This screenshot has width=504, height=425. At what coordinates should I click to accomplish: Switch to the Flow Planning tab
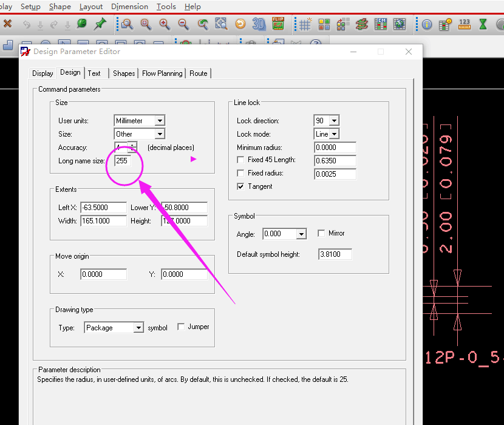coord(162,73)
